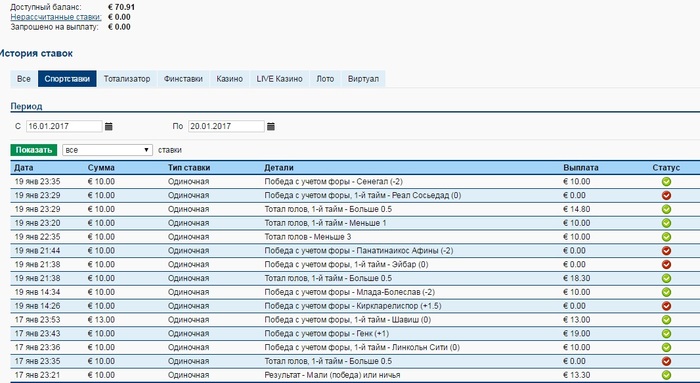This screenshot has height=383, width=700.
Task: Click status icon for 19 янв 21:38 Больше 0.5 bet
Action: click(x=666, y=279)
